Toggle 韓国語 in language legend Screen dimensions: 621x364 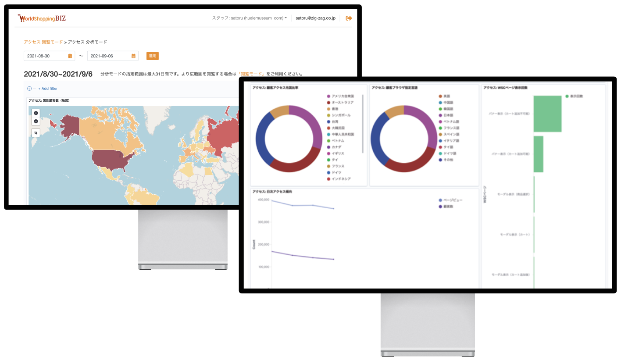click(446, 109)
